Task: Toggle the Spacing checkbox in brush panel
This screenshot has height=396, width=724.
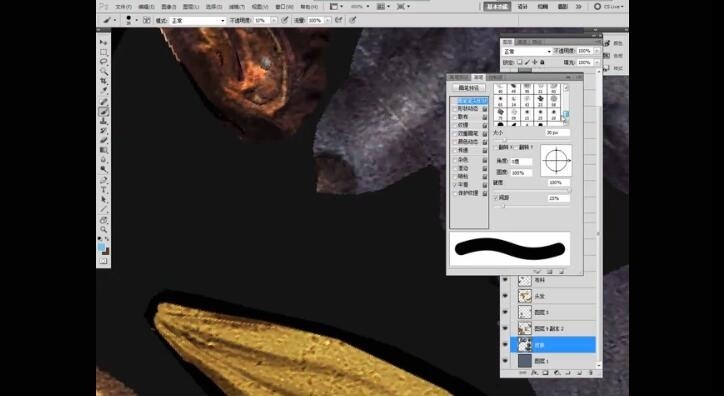Action: 496,198
